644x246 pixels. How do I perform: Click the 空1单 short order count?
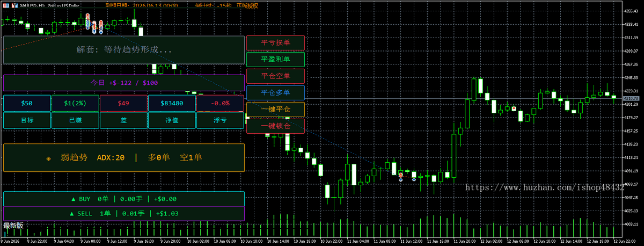191,158
